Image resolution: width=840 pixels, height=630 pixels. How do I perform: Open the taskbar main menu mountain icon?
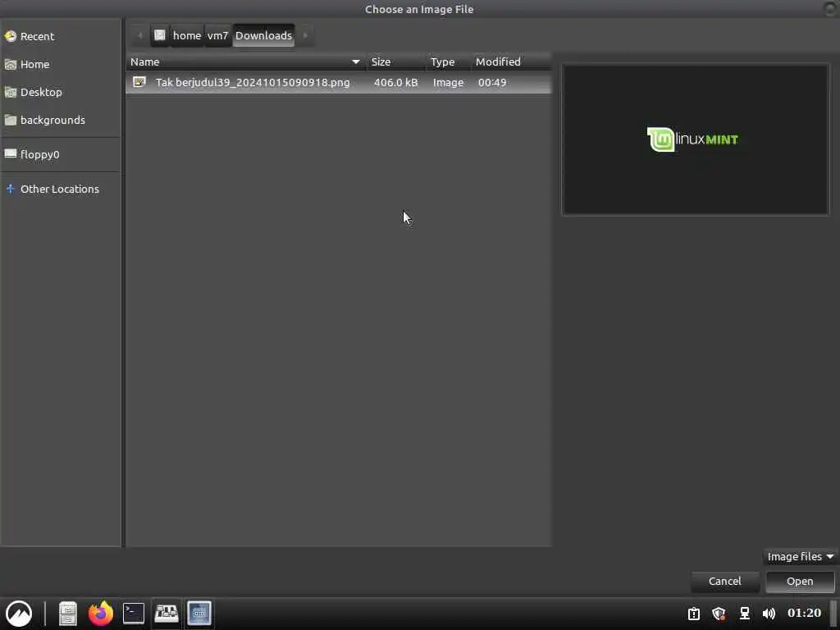pyautogui.click(x=19, y=614)
